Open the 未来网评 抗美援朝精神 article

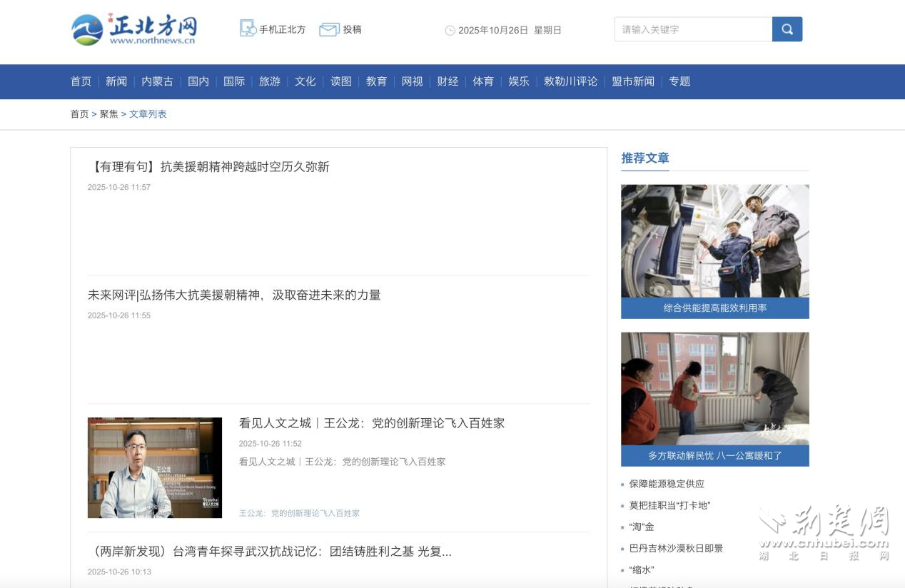[x=234, y=295]
